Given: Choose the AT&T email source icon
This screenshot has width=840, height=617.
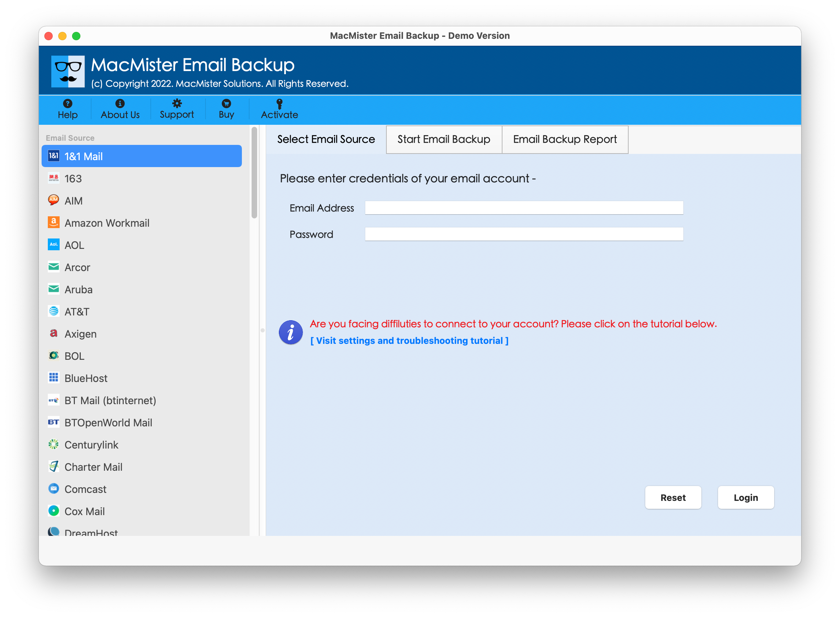Looking at the screenshot, I should click(x=54, y=311).
